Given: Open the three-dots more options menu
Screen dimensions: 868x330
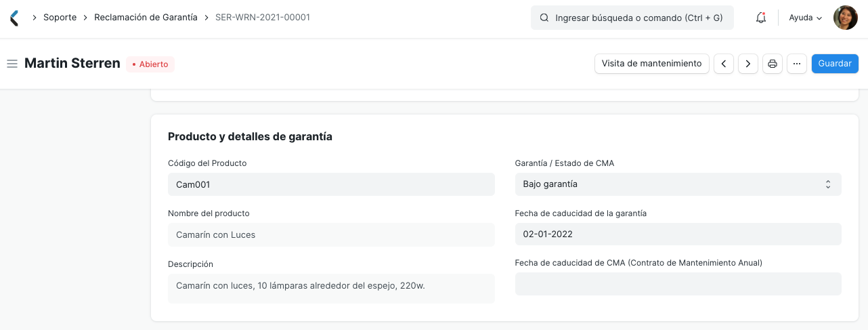Looking at the screenshot, I should click(x=797, y=64).
